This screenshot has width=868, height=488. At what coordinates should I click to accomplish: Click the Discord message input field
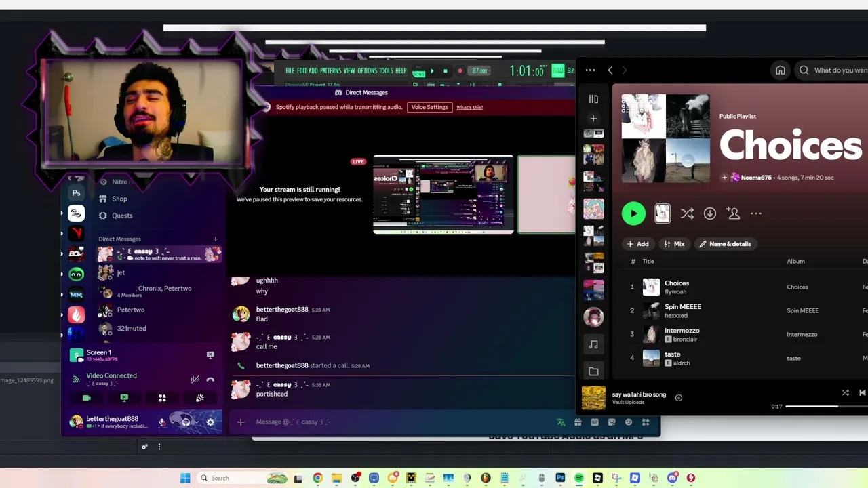coord(400,422)
